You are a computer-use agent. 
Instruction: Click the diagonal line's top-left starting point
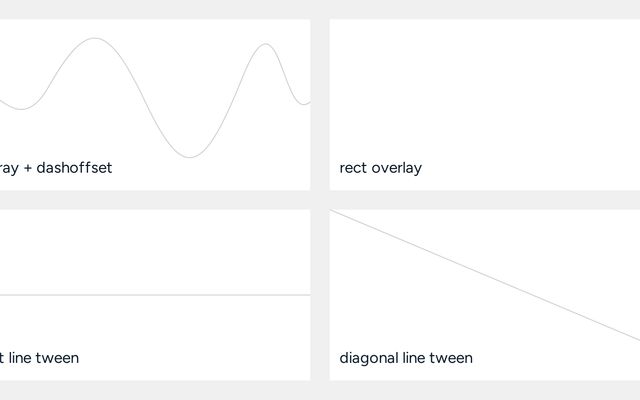(x=333, y=211)
